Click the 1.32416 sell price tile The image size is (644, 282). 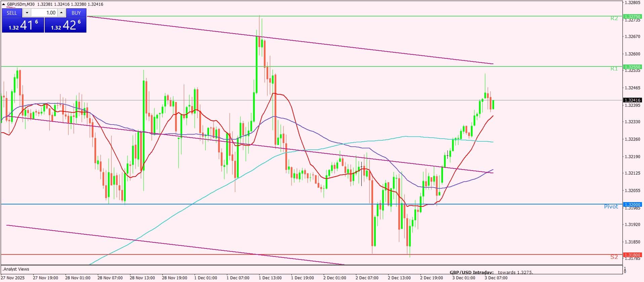[23, 25]
